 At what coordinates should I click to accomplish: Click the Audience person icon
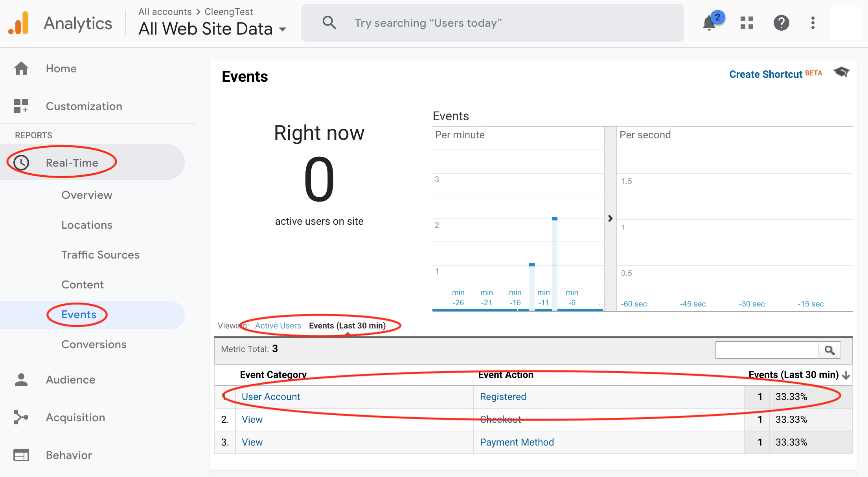pyautogui.click(x=21, y=380)
